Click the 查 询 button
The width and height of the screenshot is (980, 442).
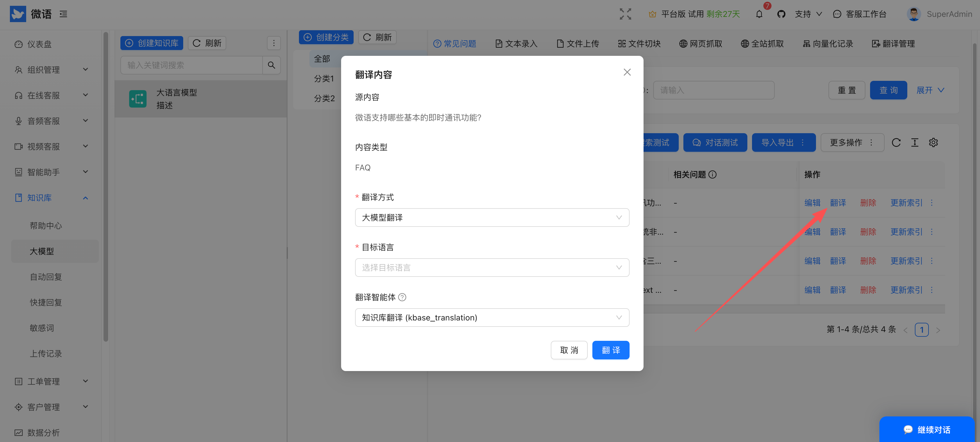[888, 90]
